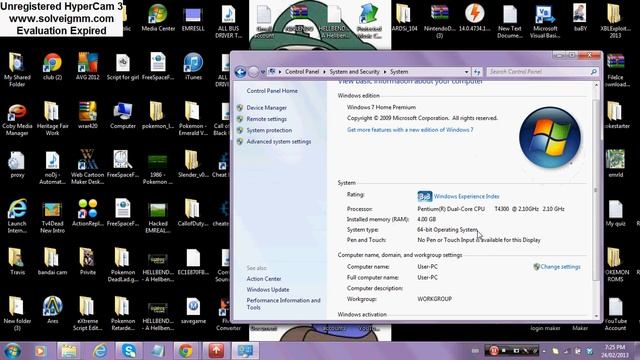This screenshot has width=640, height=360.
Task: Open Remote settings link
Action: (267, 119)
